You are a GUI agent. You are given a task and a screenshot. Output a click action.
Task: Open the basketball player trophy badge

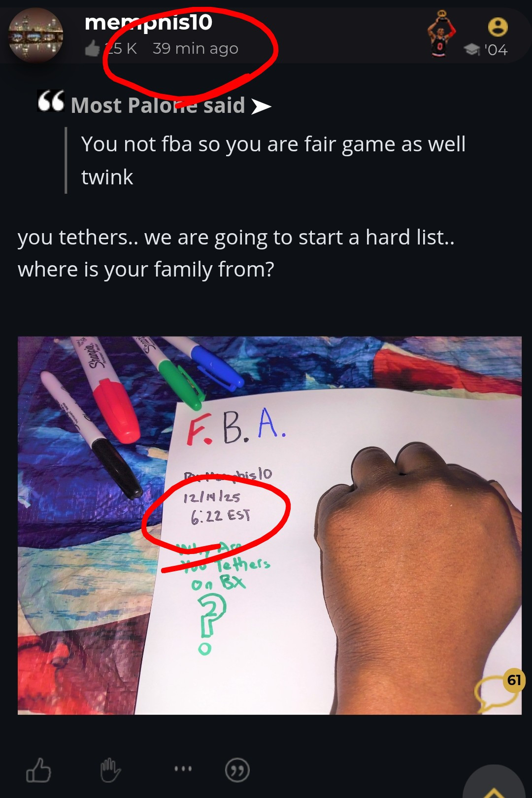click(440, 34)
